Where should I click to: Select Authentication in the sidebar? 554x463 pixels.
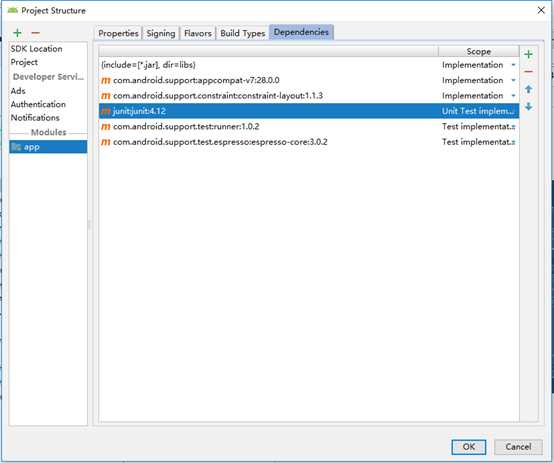tap(38, 104)
